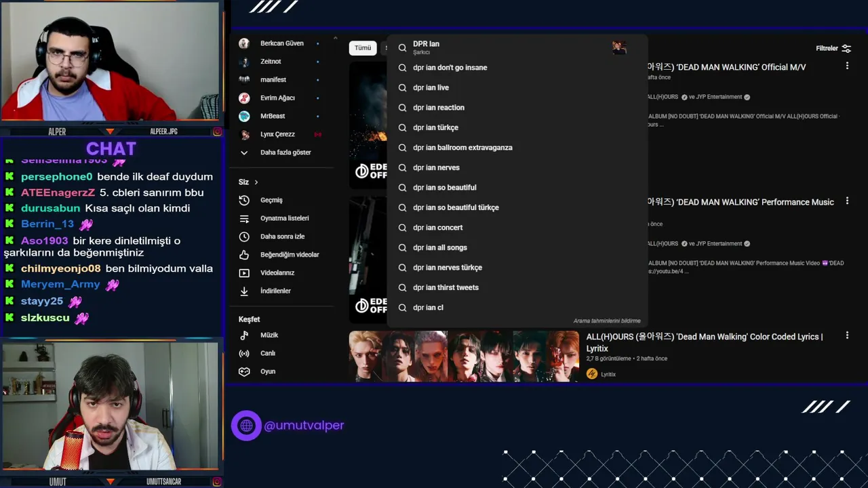Select suggestion 'dpr ian nerves türkçe'
The width and height of the screenshot is (868, 488).
tap(448, 268)
